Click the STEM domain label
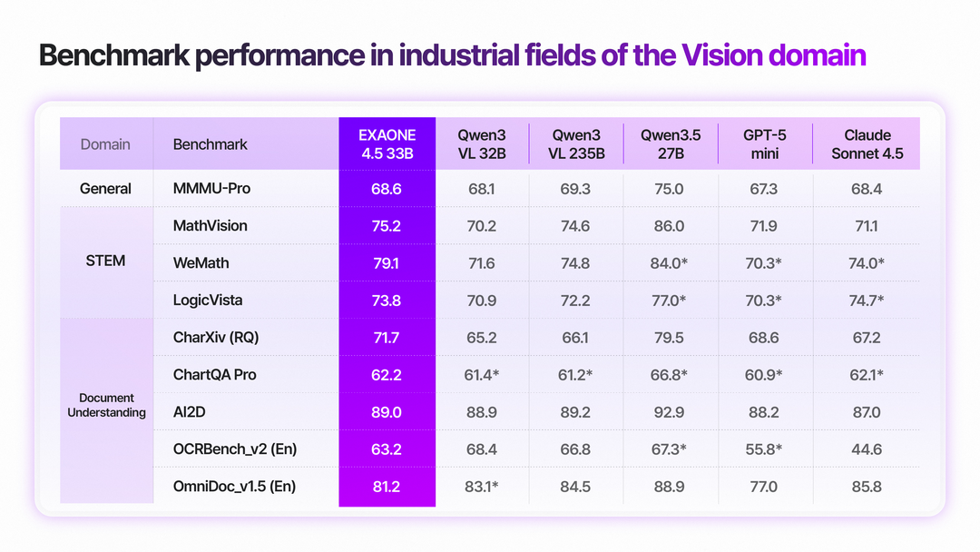980x552 pixels. pyautogui.click(x=105, y=261)
